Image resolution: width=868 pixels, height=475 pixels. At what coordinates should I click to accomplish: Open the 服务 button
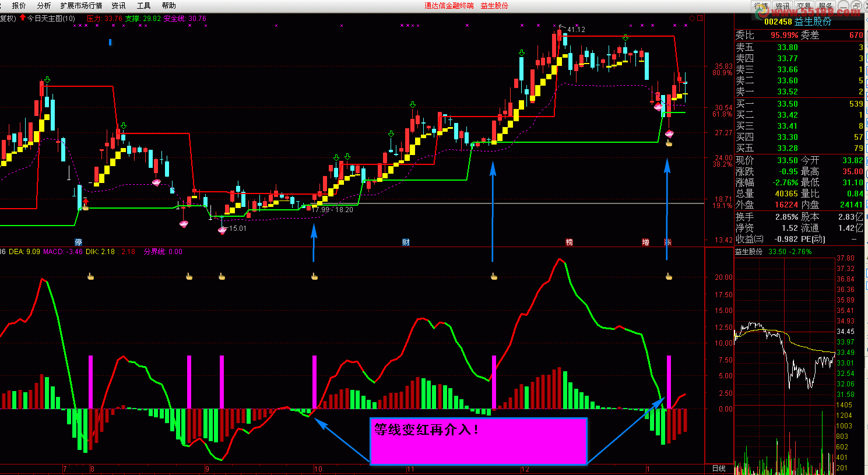(x=825, y=6)
